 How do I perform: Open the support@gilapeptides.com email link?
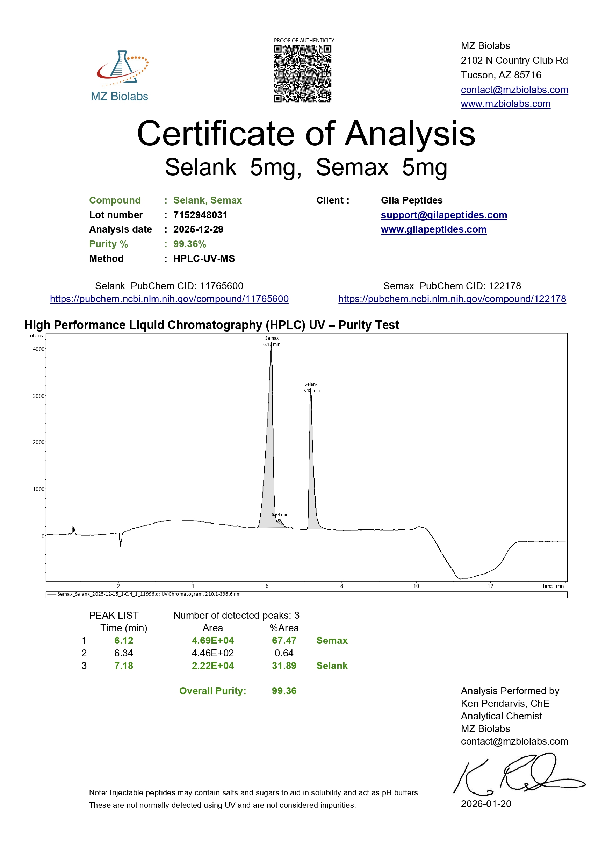(444, 215)
